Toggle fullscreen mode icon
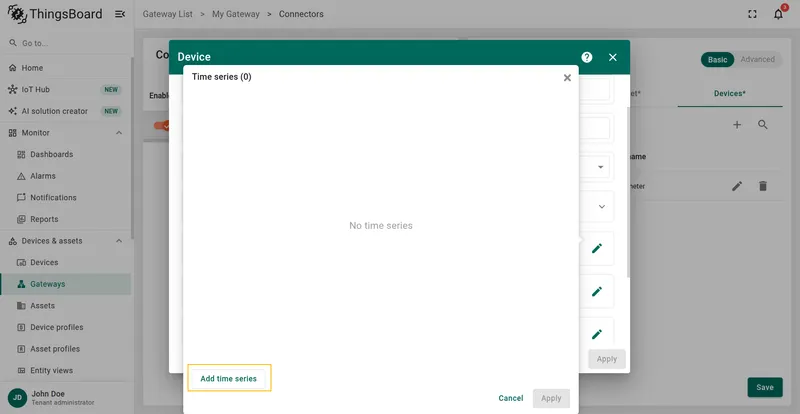This screenshot has height=414, width=800. pos(752,14)
